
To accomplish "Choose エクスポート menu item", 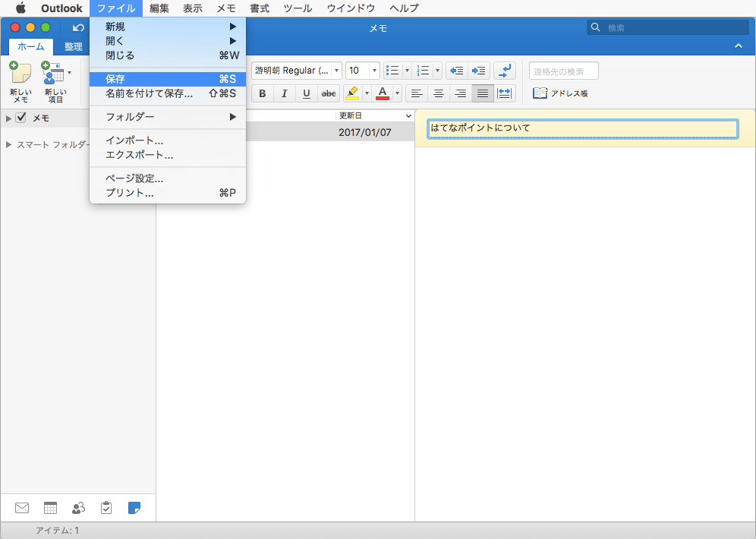I will (x=168, y=155).
